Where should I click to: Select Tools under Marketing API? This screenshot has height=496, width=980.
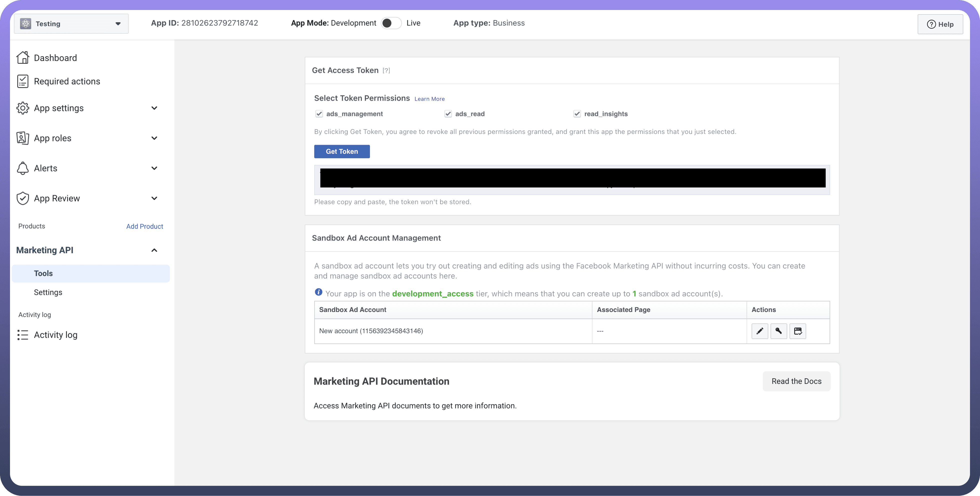tap(43, 273)
